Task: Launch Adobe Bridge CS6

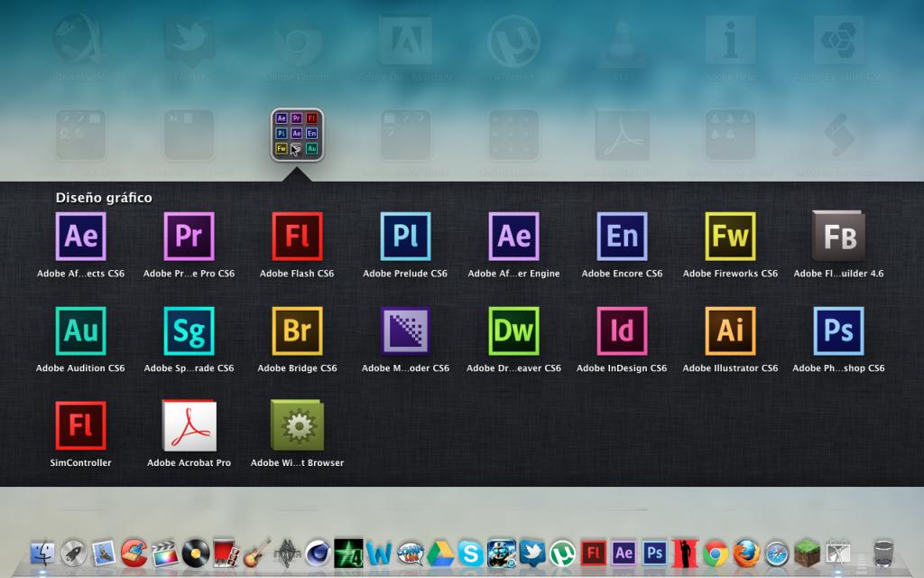Action: coord(297,331)
